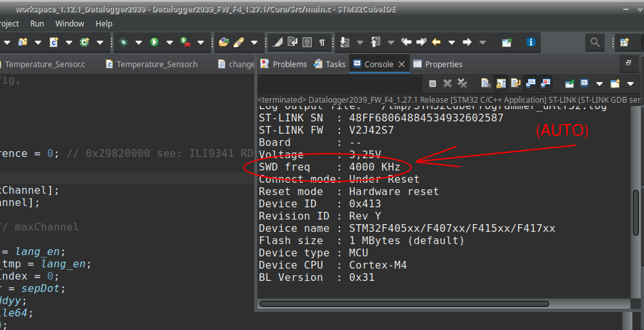
Task: Open the Search flashlight dropdown arrow
Action: [x=254, y=43]
